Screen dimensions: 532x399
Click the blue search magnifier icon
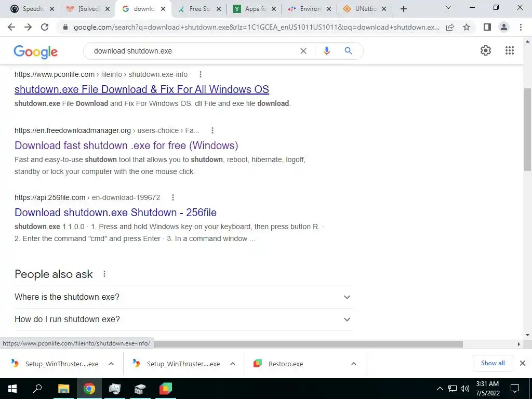[348, 51]
